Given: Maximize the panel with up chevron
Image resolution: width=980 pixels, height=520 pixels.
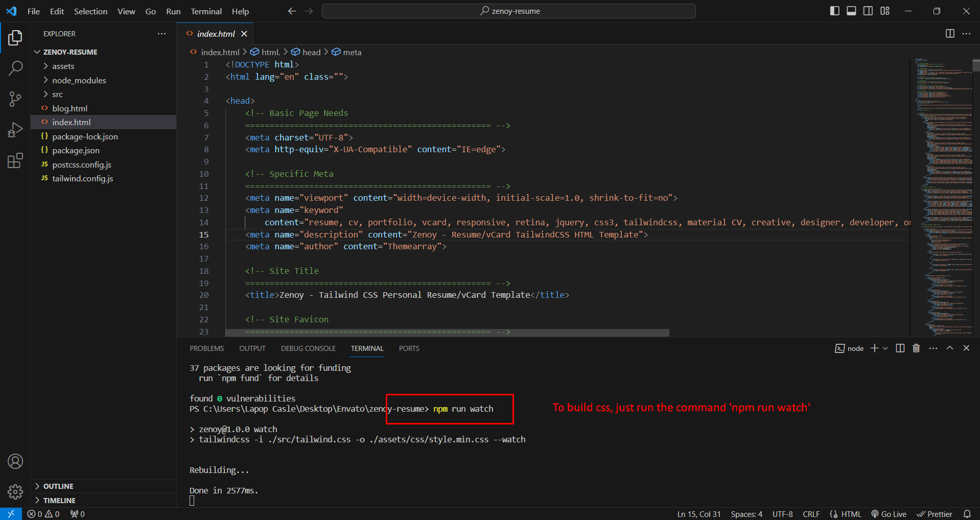Looking at the screenshot, I should 950,348.
